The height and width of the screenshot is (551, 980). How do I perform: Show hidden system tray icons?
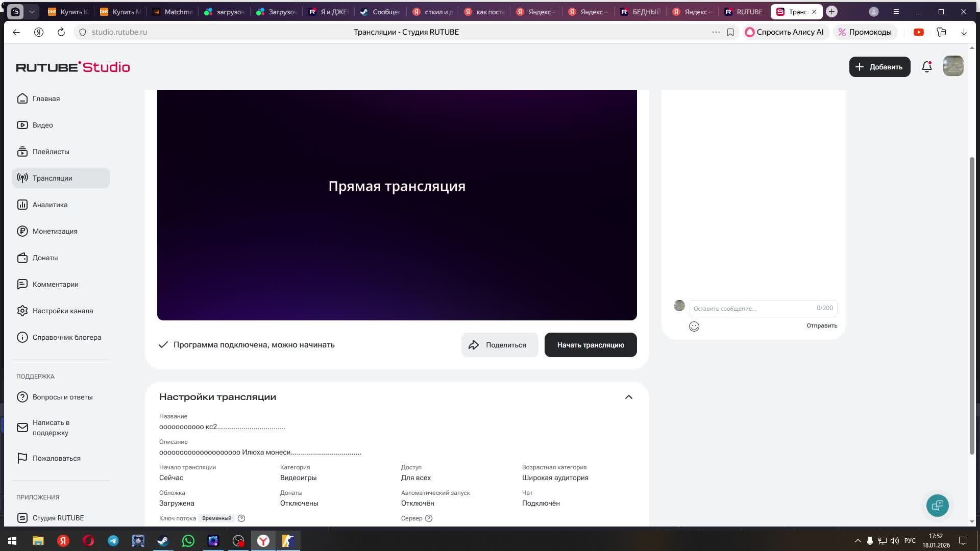pos(858,541)
